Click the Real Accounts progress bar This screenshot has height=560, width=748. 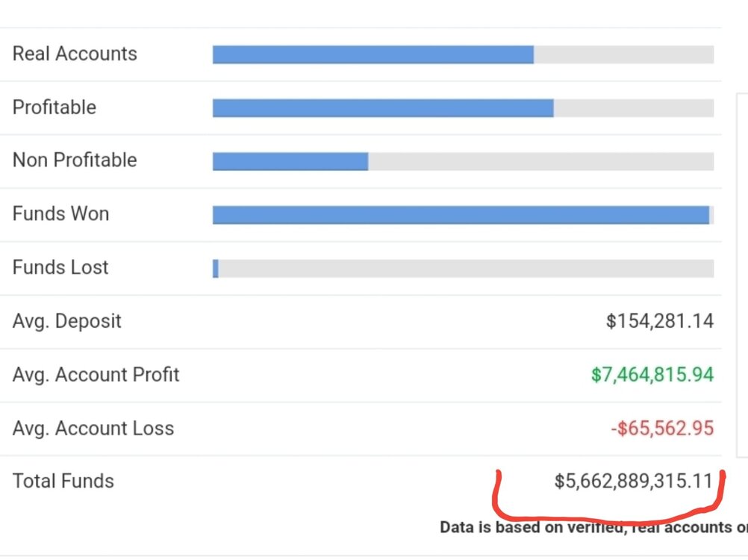(x=463, y=55)
